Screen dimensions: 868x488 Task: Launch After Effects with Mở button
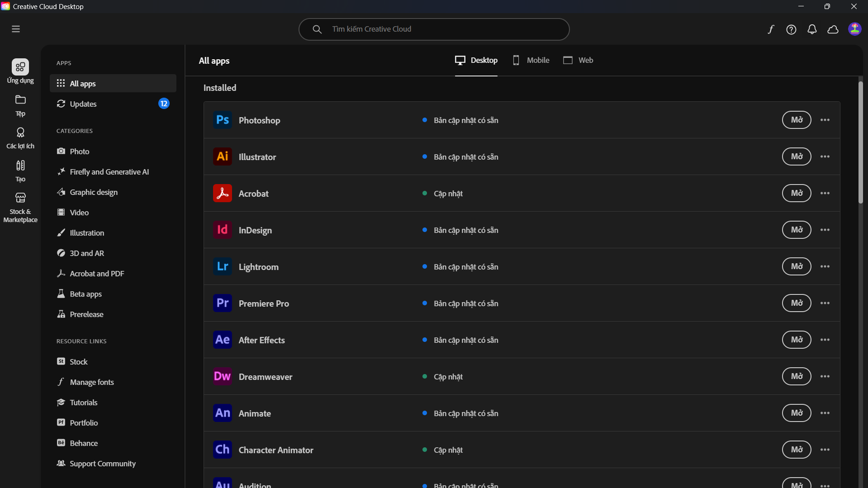(796, 340)
